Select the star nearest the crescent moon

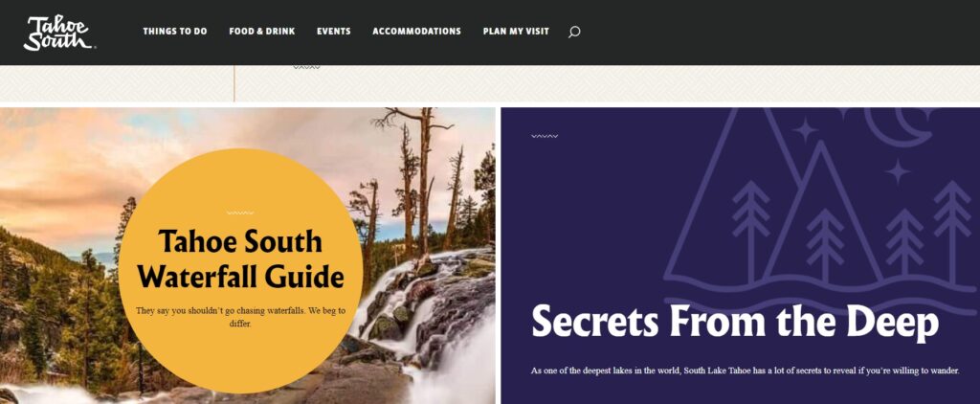(897, 171)
